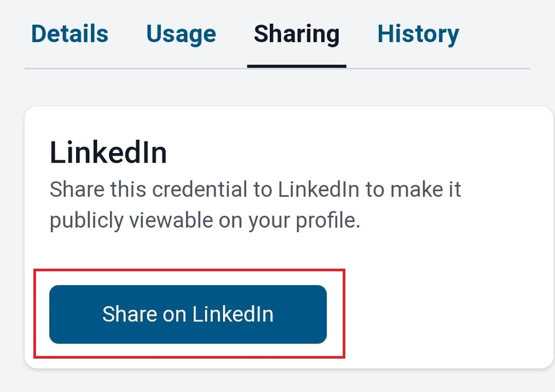Screen dimensions: 555x392
Task: Open credential usage information
Action: coord(181,33)
